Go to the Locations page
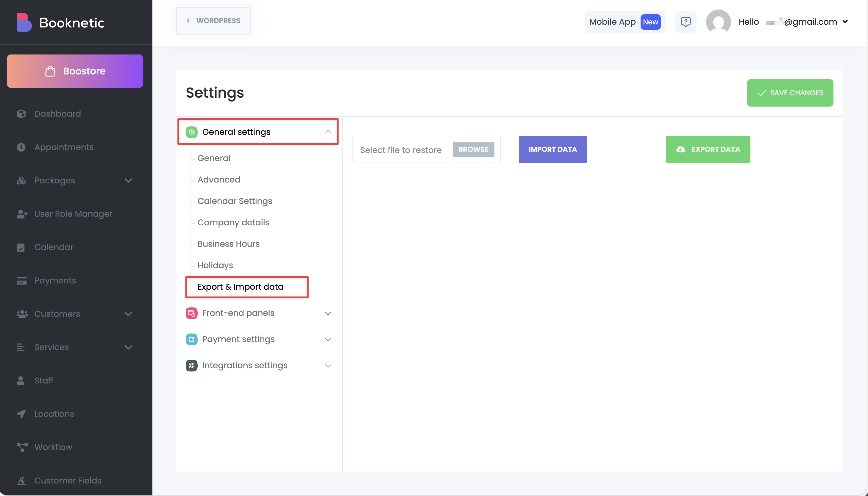This screenshot has width=868, height=496. tap(54, 414)
